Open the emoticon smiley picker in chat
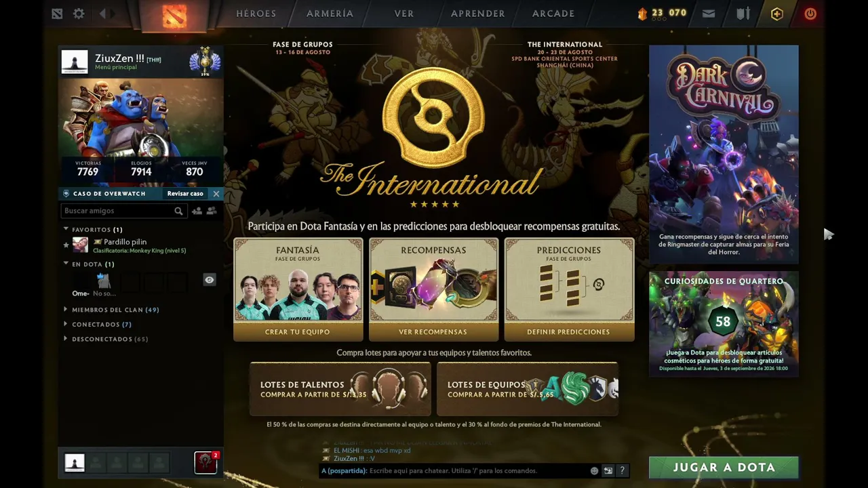868x488 pixels. [594, 470]
